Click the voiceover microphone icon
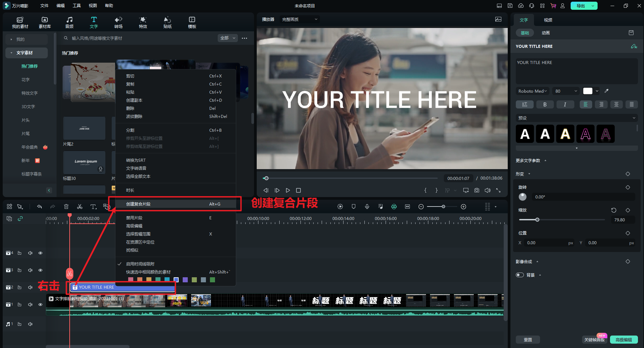 tap(367, 207)
